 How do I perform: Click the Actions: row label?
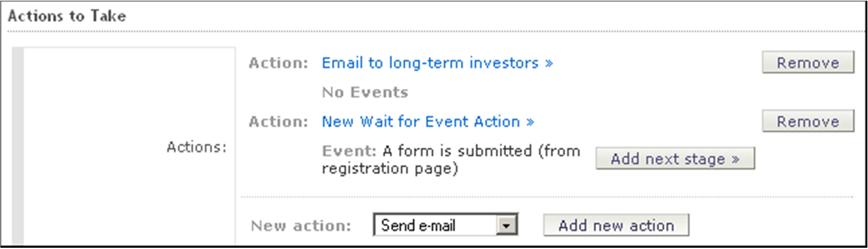(x=196, y=147)
